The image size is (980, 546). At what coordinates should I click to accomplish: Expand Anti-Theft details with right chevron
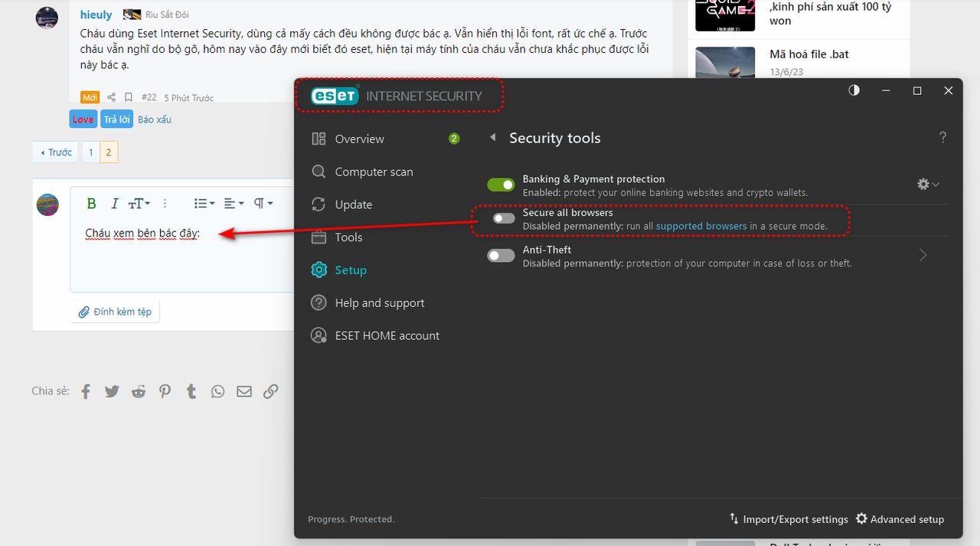point(923,255)
